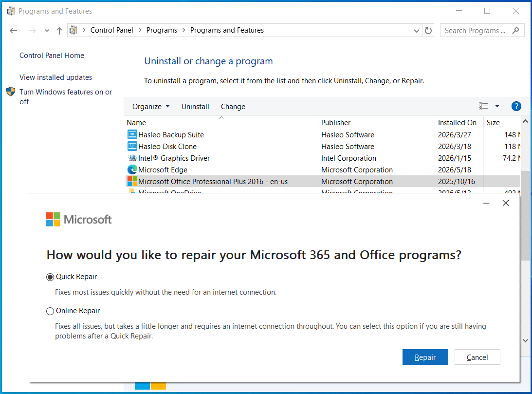Screen dimensions: 532x394
Task: Open recent locations dropdown arrow
Action: pyautogui.click(x=47, y=31)
